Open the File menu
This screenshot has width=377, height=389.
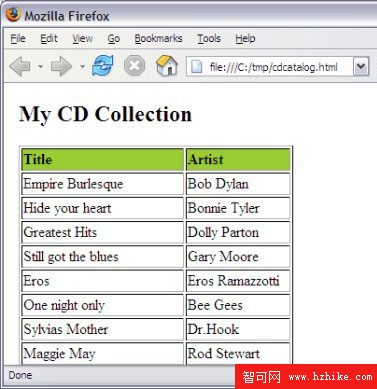tap(18, 39)
